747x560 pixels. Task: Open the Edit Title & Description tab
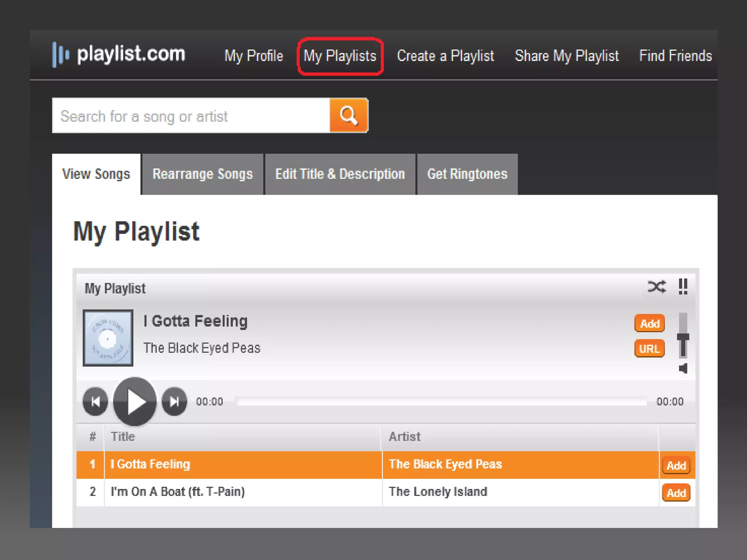click(340, 174)
